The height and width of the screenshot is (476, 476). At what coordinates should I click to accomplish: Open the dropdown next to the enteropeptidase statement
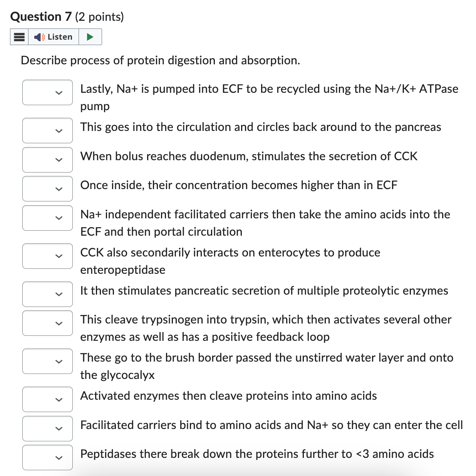tap(47, 256)
